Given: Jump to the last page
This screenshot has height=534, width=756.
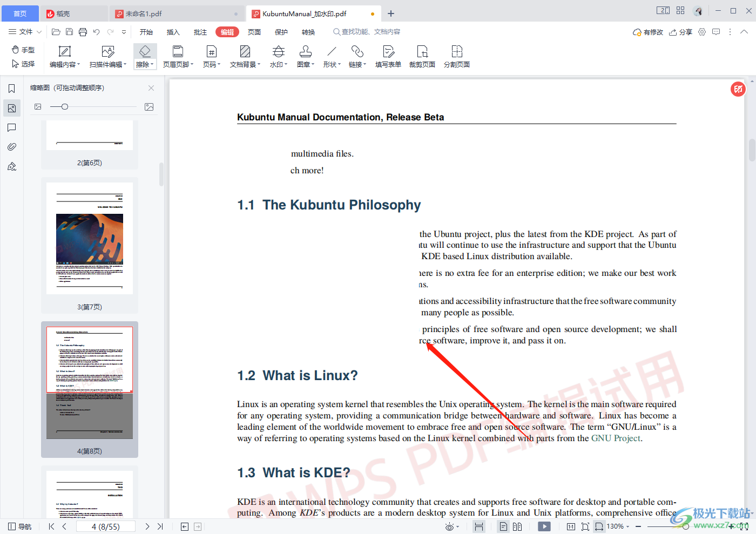Looking at the screenshot, I should (x=160, y=526).
